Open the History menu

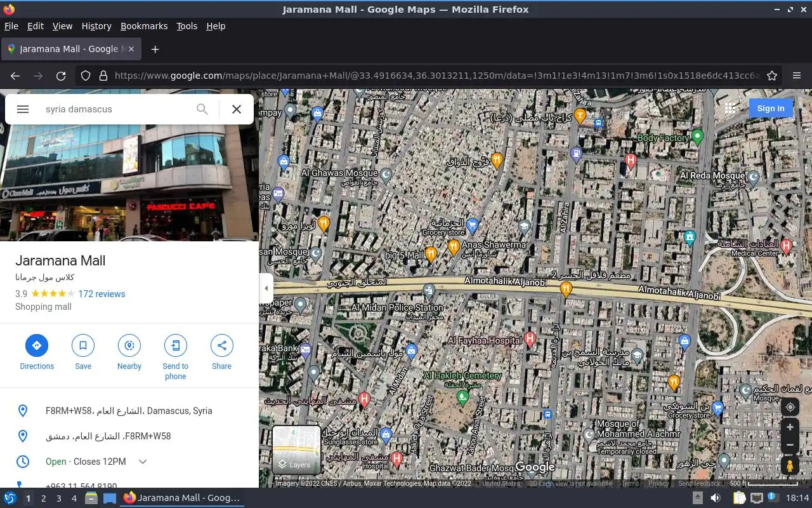tap(96, 26)
